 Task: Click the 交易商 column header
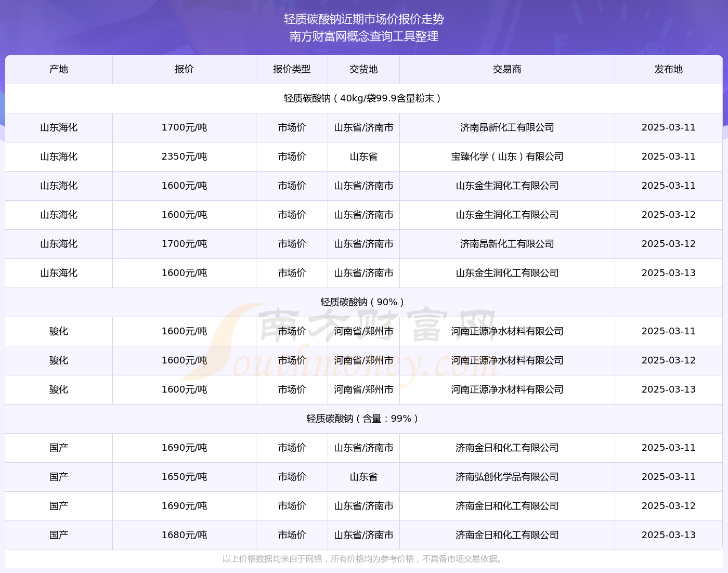click(507, 69)
